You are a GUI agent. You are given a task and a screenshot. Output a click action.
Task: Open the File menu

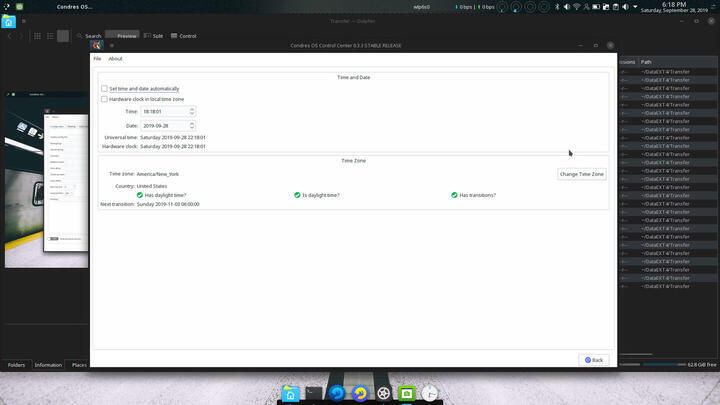97,59
